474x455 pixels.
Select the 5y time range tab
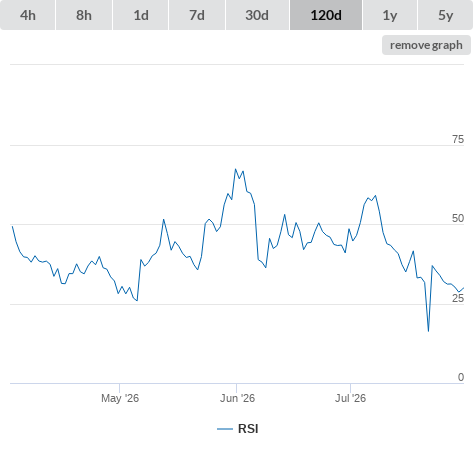pyautogui.click(x=446, y=15)
